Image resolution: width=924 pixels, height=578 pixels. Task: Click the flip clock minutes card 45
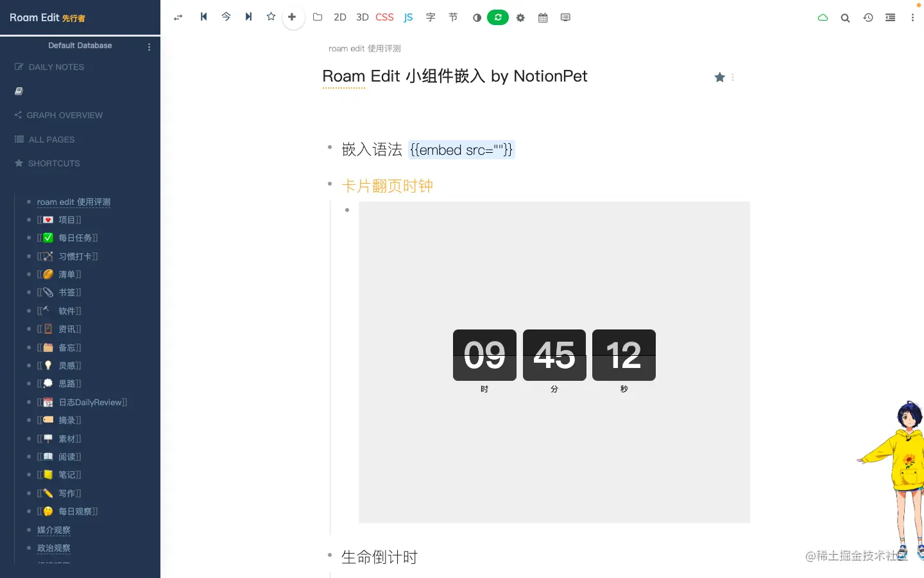click(554, 355)
